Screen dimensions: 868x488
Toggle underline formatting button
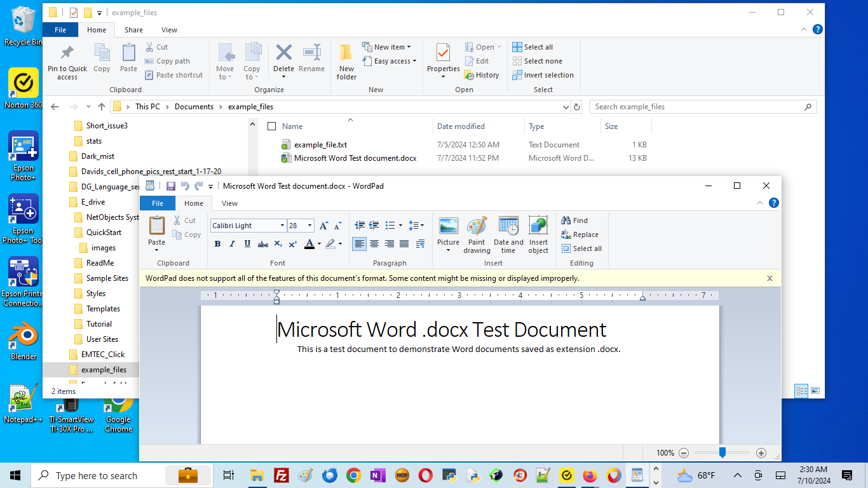[x=247, y=244]
